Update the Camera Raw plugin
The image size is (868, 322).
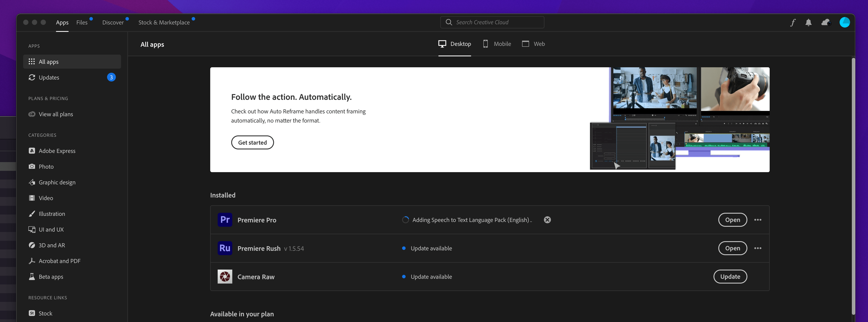(730, 277)
